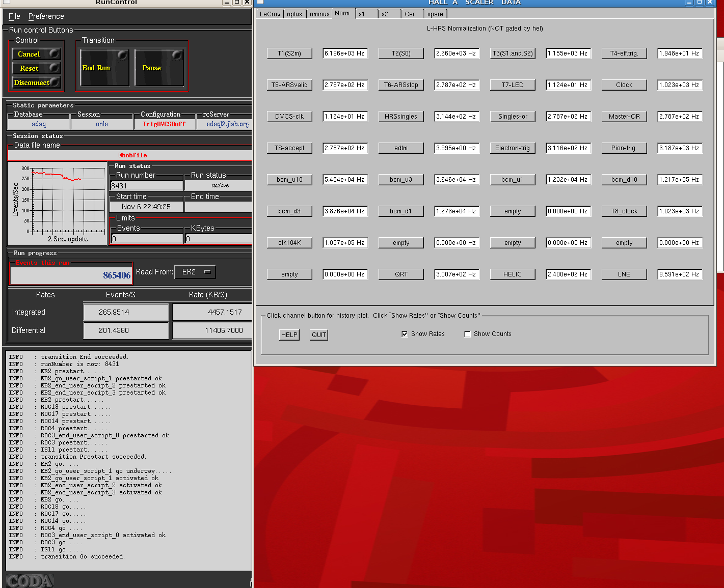
Task: Click the bcm_d10 channel button
Action: click(624, 180)
